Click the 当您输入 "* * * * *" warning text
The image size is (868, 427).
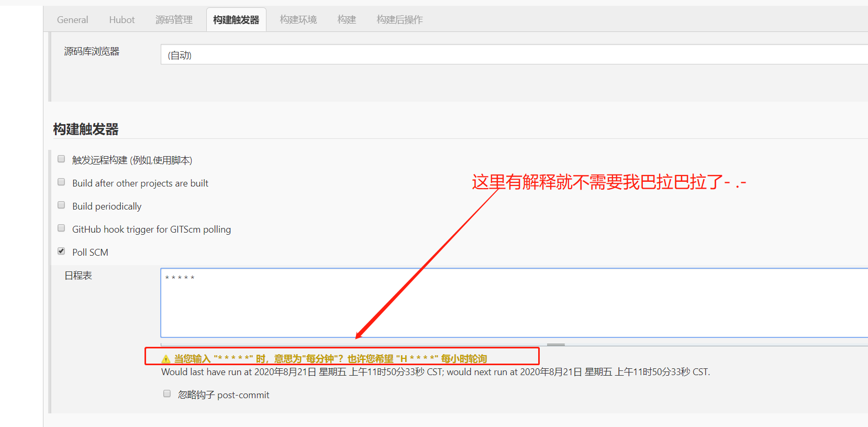coord(330,359)
